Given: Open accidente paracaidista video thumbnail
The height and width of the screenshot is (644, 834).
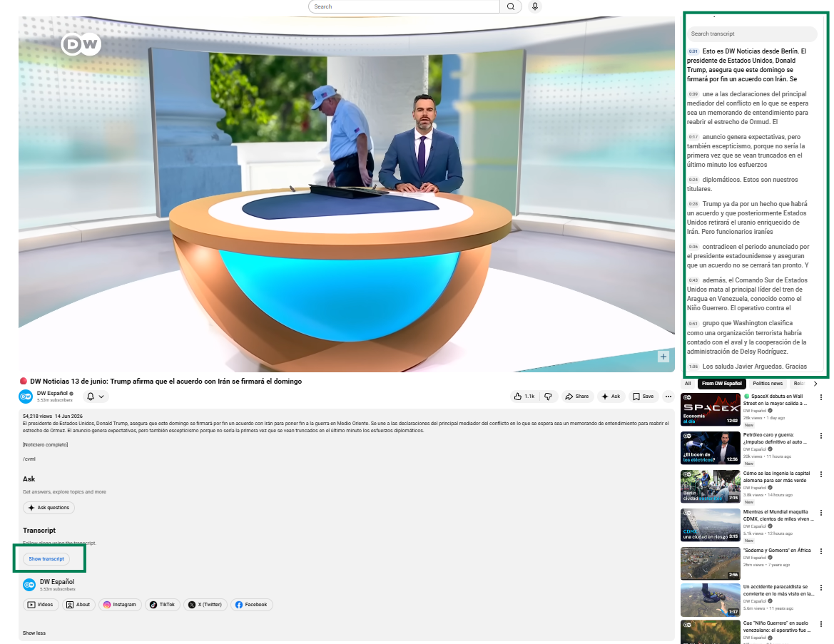Looking at the screenshot, I should coord(711,600).
